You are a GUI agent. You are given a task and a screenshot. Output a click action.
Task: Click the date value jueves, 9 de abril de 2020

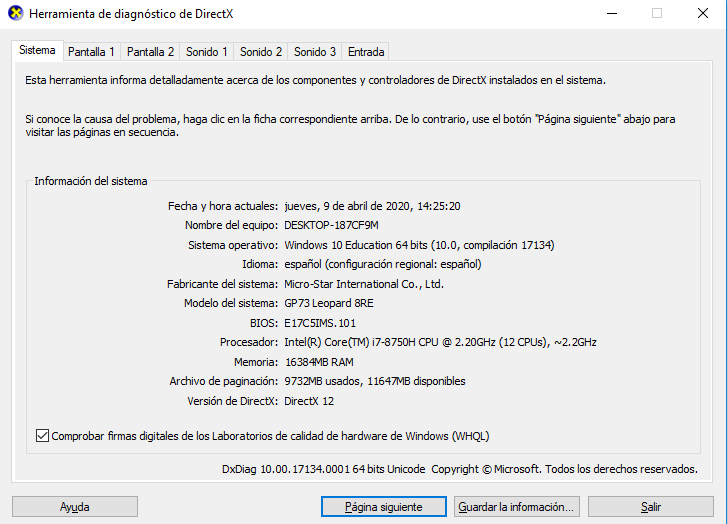tap(372, 206)
